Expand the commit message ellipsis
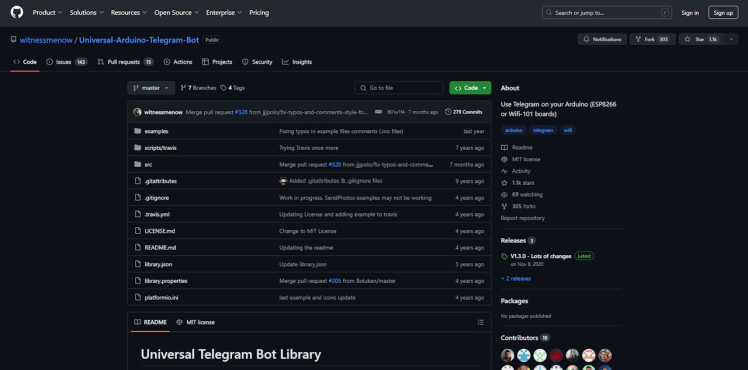Image resolution: width=748 pixels, height=370 pixels. tap(378, 112)
